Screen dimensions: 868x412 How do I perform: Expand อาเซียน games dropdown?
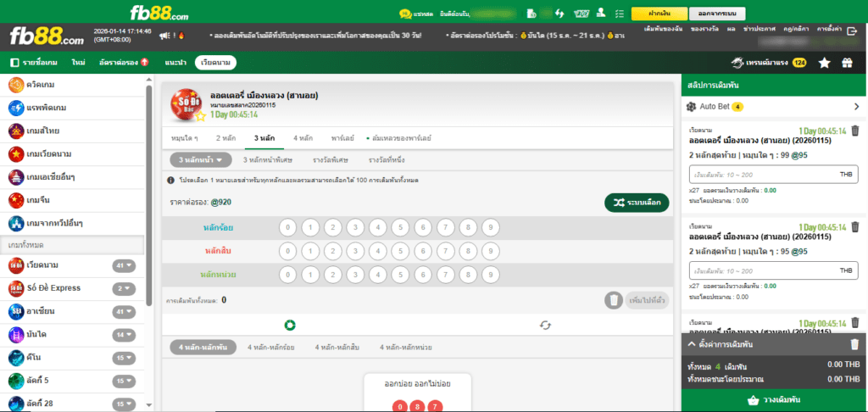[124, 312]
